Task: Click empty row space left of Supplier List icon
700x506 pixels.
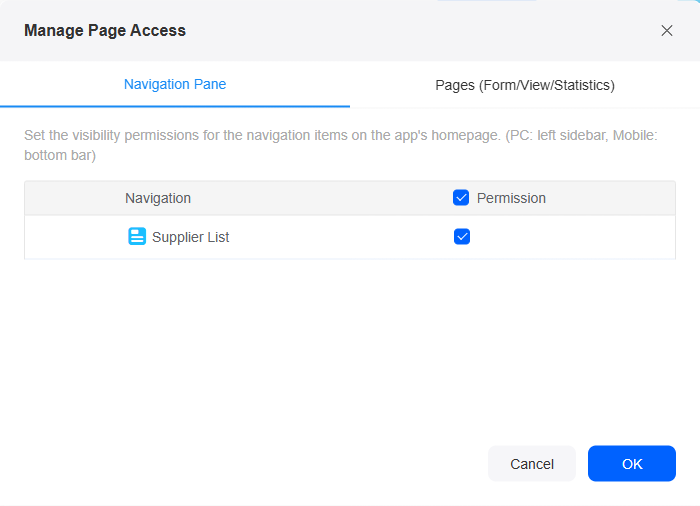Action: [x=76, y=237]
